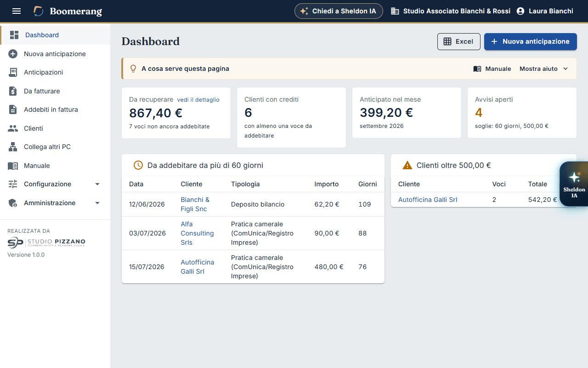Expand the Configurazione submenu arrow
588x368 pixels.
tap(97, 184)
